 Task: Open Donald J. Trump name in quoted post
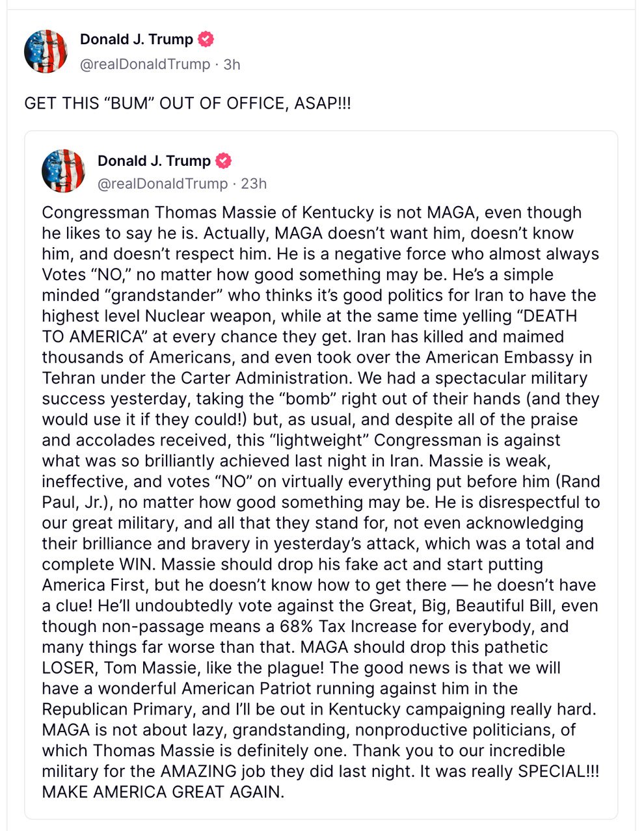tap(154, 161)
